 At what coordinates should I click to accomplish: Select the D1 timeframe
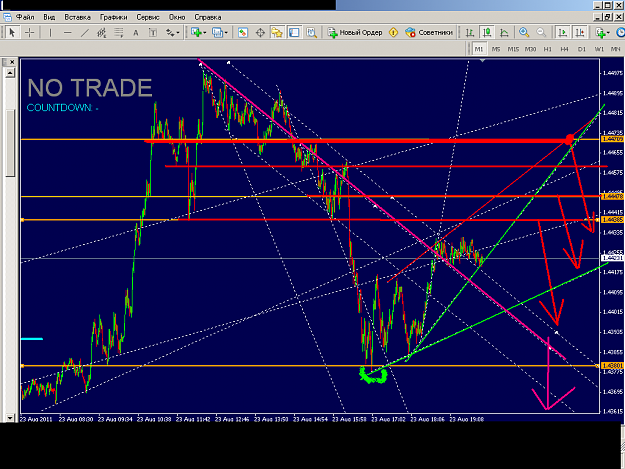(x=582, y=49)
